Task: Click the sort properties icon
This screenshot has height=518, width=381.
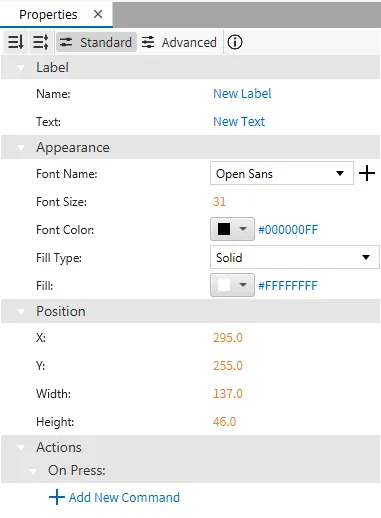Action: [15, 42]
